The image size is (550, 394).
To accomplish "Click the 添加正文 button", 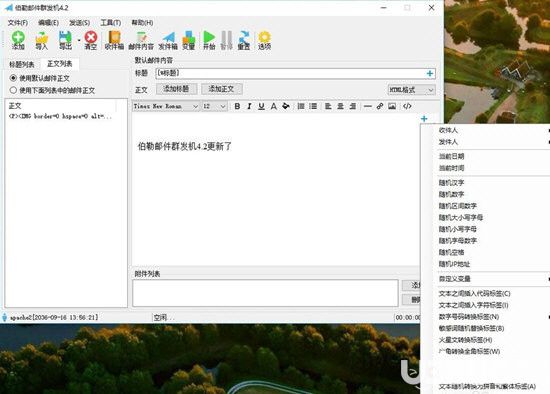I will click(x=221, y=89).
